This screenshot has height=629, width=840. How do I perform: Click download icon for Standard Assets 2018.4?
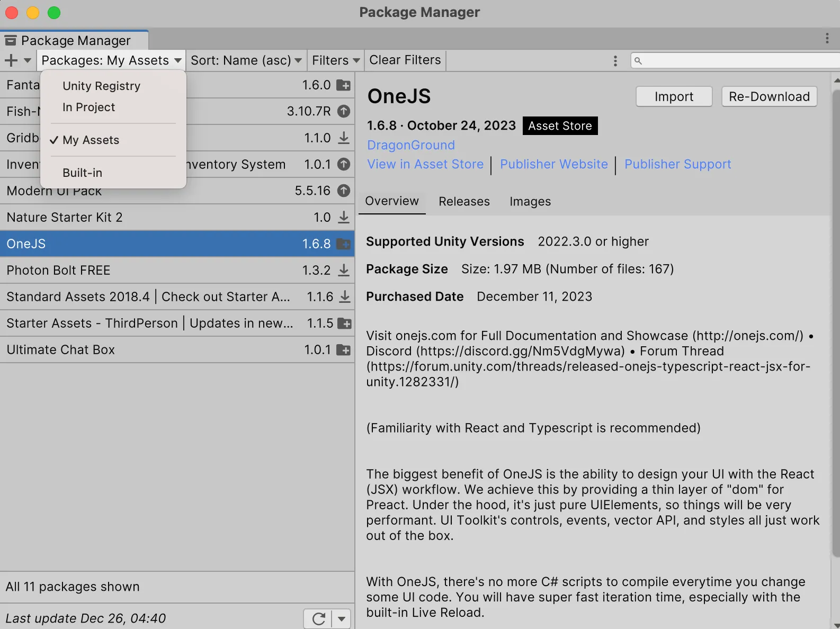coord(344,296)
